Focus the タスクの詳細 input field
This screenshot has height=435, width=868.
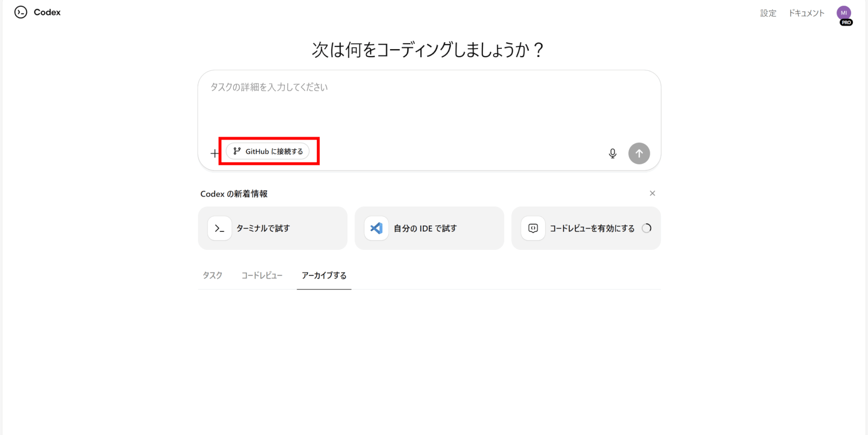point(428,106)
